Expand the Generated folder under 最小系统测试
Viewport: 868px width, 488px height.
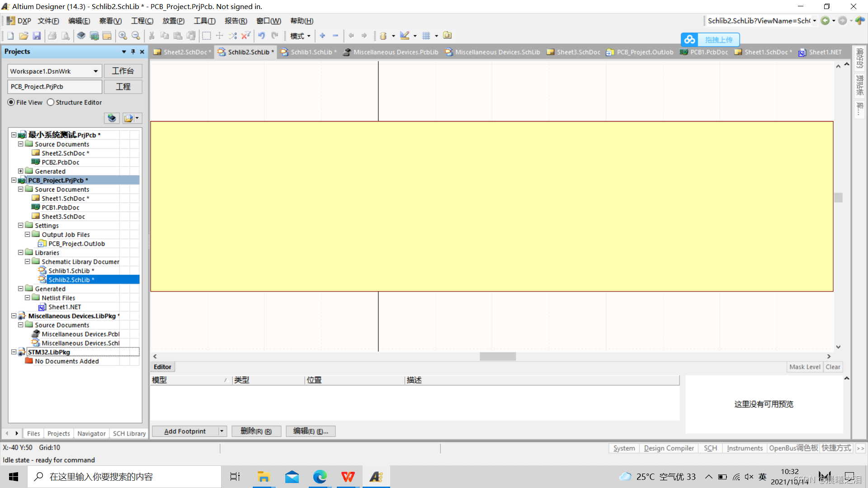(21, 171)
